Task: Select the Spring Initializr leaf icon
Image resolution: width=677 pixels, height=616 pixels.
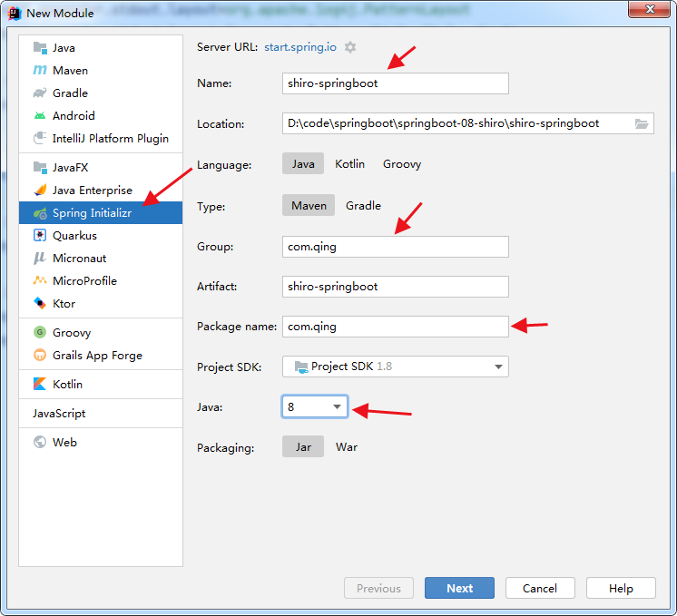Action: pos(40,213)
